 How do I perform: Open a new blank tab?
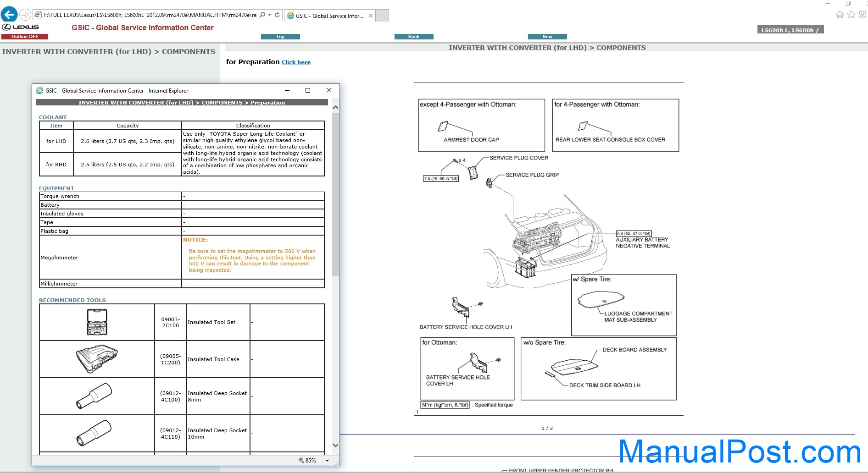[383, 16]
